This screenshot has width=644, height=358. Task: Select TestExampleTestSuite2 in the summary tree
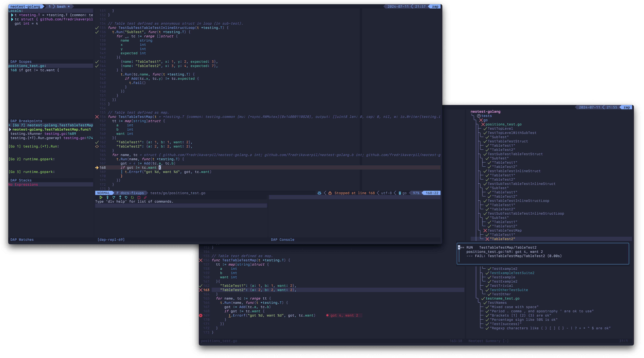coord(512,273)
